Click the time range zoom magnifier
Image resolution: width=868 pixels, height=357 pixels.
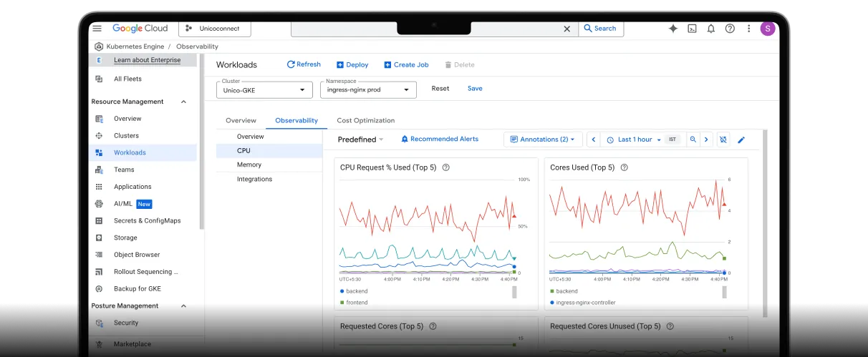[x=693, y=140]
